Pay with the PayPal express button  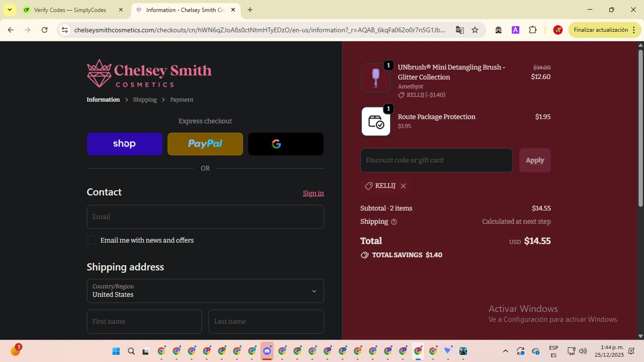click(x=205, y=144)
